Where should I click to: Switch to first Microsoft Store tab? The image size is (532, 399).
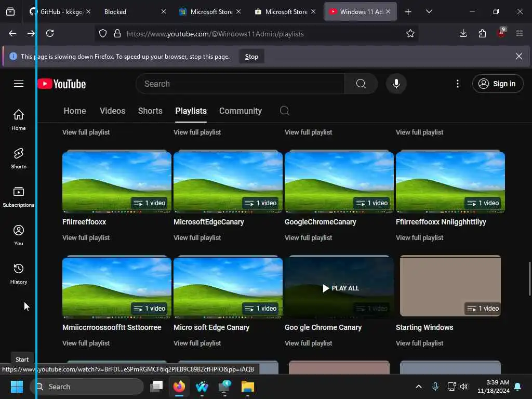pos(210,12)
